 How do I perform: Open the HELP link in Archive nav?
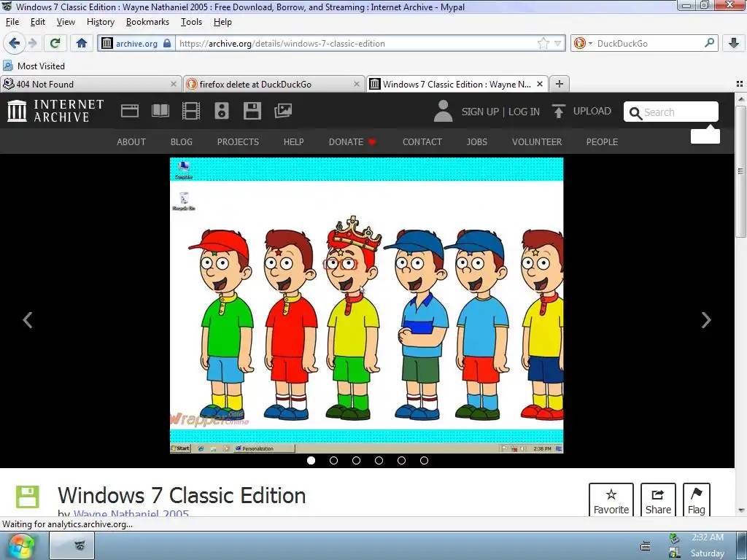coord(293,142)
